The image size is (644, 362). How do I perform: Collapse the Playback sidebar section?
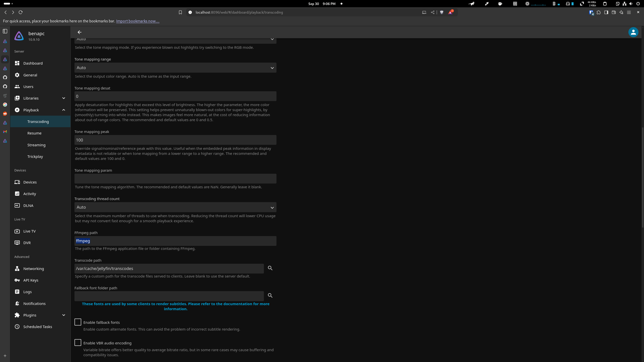64,110
